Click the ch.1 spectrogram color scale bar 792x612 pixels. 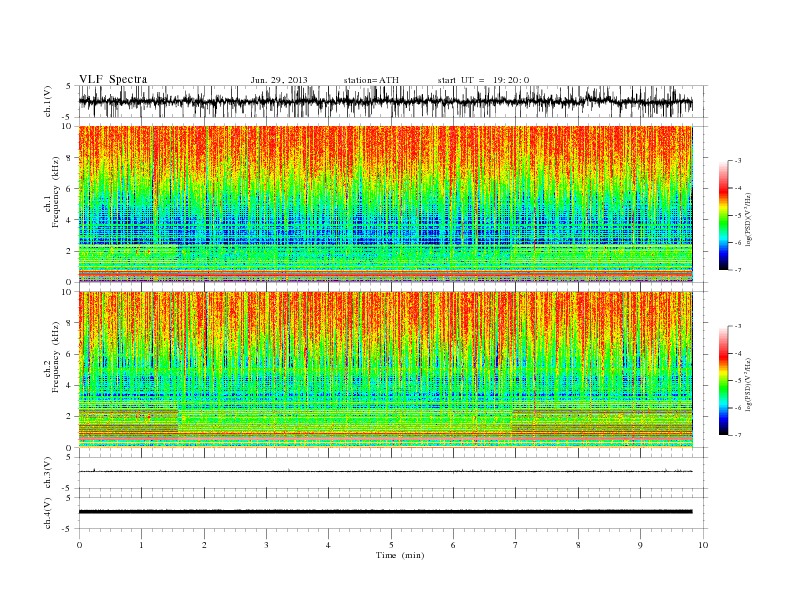pos(724,215)
